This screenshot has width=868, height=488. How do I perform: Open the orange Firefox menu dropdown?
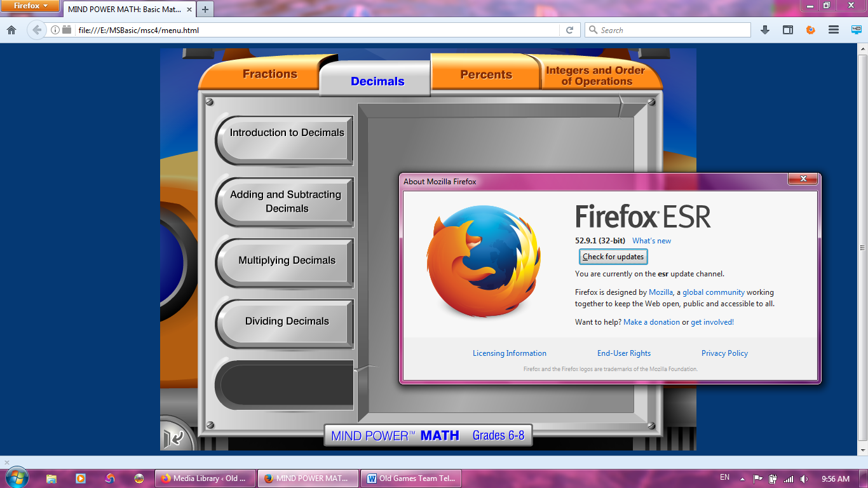coord(31,6)
